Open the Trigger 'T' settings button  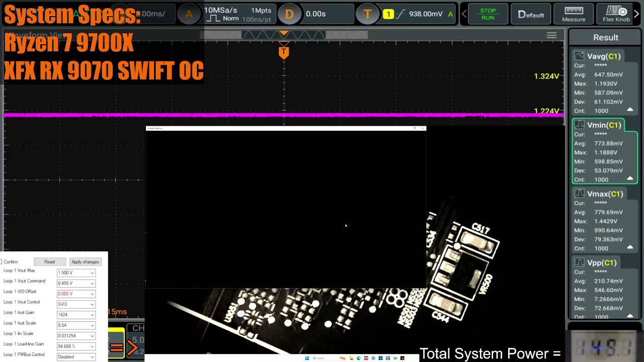pyautogui.click(x=368, y=14)
